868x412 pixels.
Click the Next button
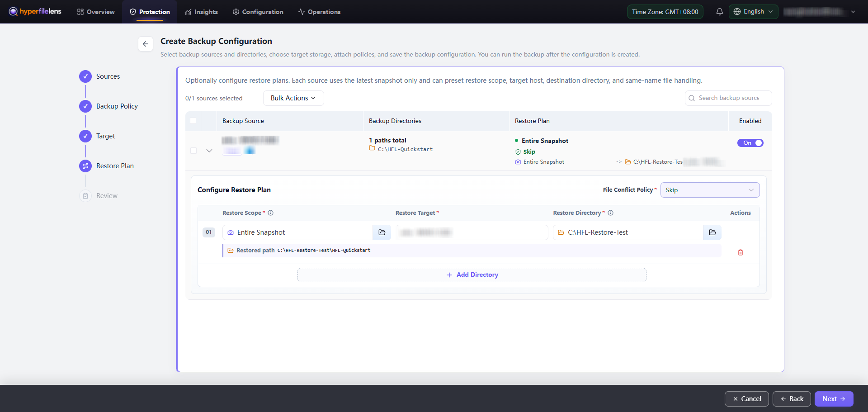coord(834,399)
